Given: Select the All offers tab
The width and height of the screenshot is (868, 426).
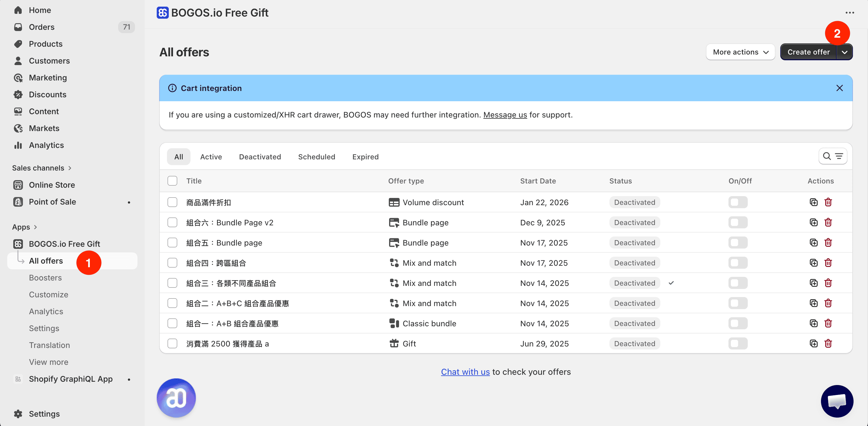Looking at the screenshot, I should tap(179, 157).
